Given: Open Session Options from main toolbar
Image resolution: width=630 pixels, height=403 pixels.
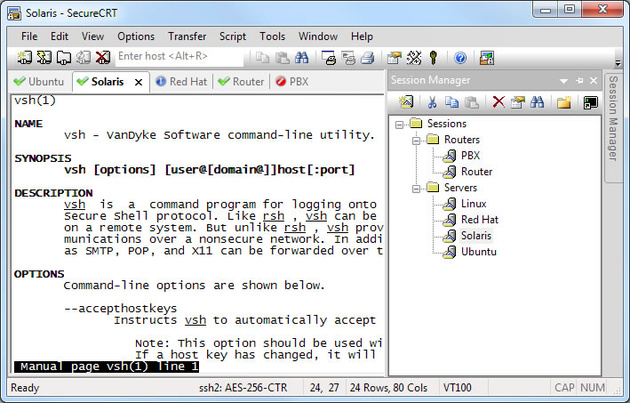Looking at the screenshot, I should (394, 58).
